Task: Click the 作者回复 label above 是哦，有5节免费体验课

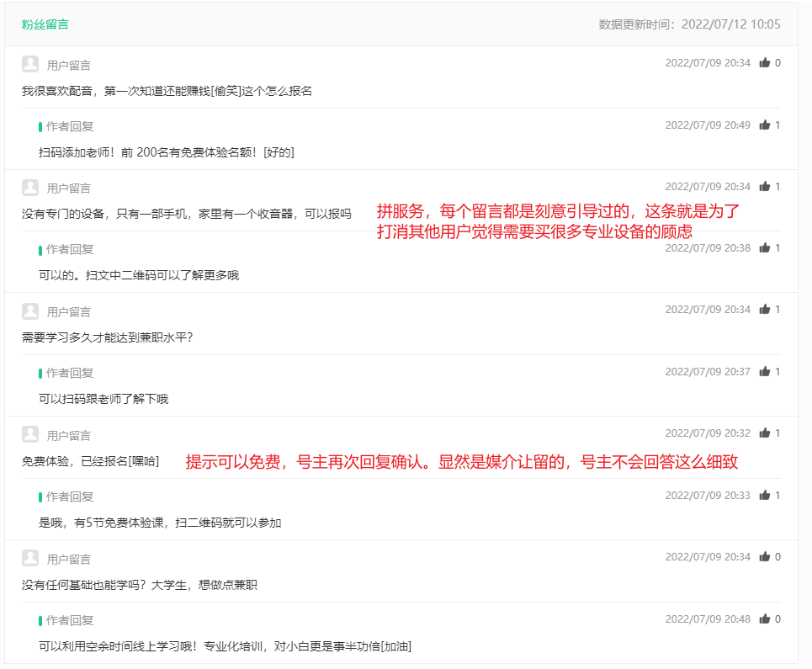Action: [70, 496]
